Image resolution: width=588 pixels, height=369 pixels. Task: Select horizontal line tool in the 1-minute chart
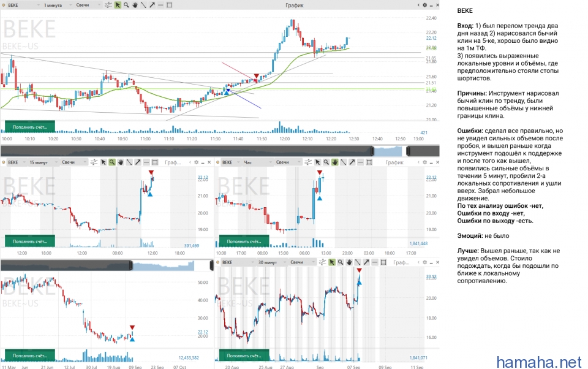click(x=160, y=6)
